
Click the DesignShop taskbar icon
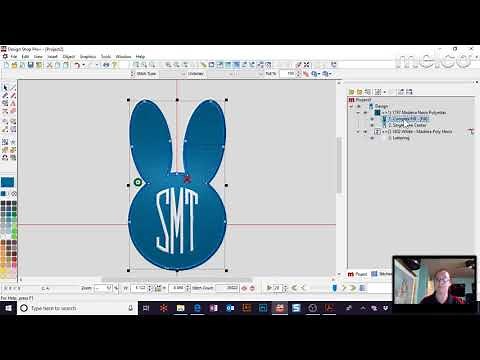tap(279, 308)
